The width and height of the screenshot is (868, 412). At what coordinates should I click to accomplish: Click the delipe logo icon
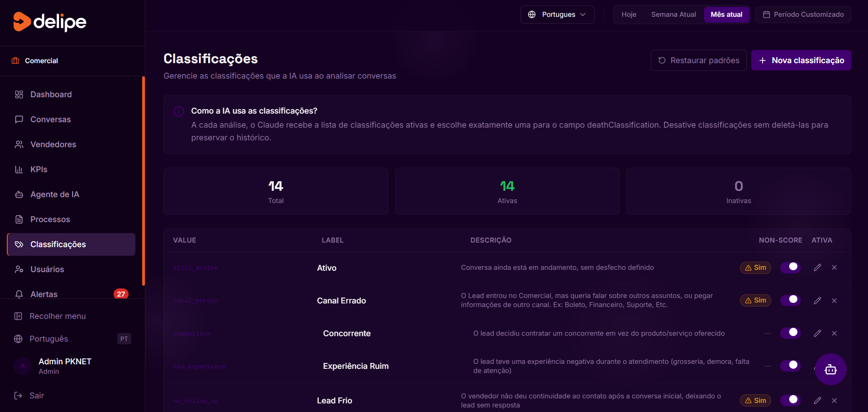22,22
